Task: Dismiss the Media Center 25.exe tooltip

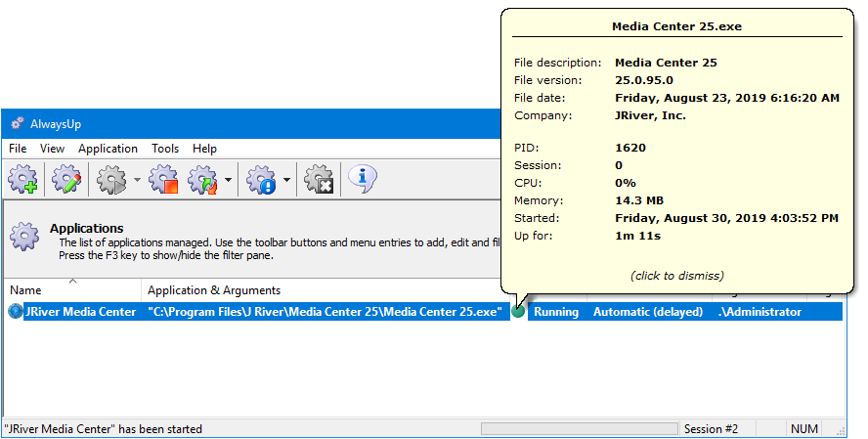Action: 677,276
